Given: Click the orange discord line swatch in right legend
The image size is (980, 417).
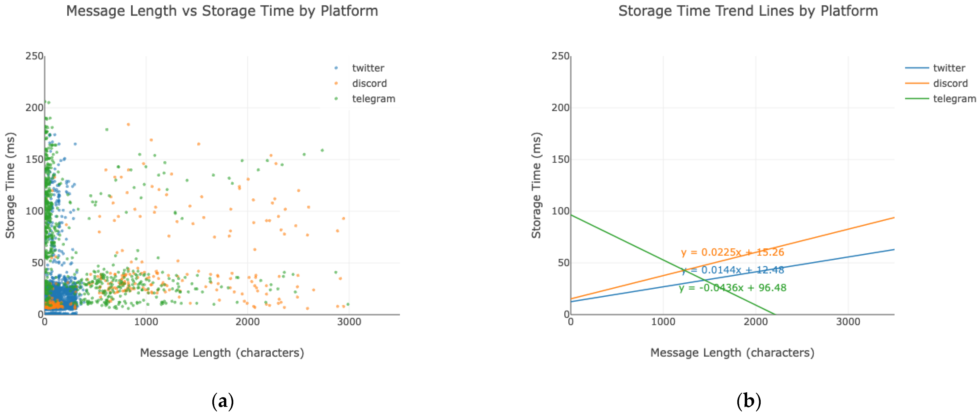Looking at the screenshot, I should coord(917,83).
